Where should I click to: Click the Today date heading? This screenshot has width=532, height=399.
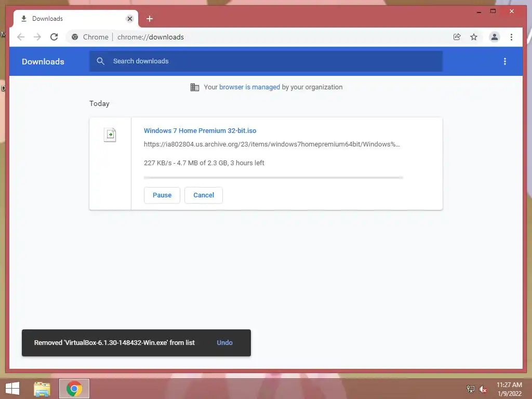pos(99,103)
